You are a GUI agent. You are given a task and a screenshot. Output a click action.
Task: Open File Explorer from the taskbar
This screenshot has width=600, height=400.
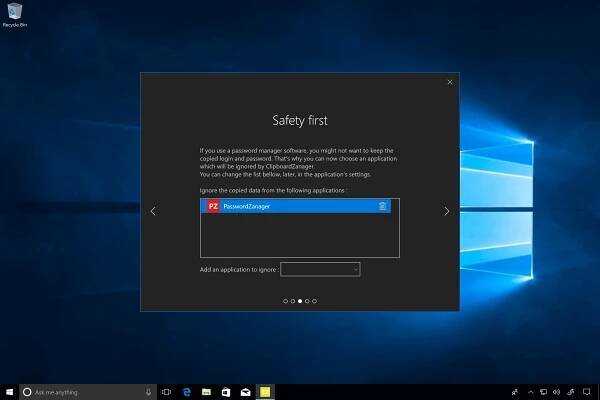click(x=206, y=392)
